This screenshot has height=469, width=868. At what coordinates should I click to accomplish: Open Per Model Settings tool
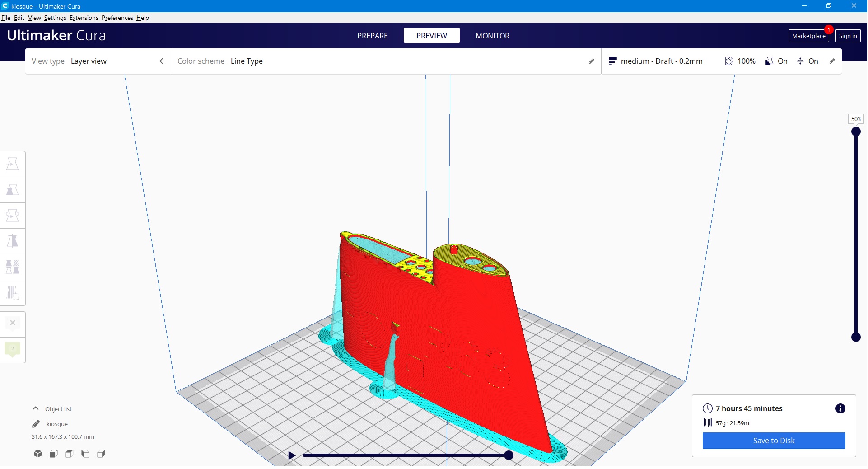[13, 267]
